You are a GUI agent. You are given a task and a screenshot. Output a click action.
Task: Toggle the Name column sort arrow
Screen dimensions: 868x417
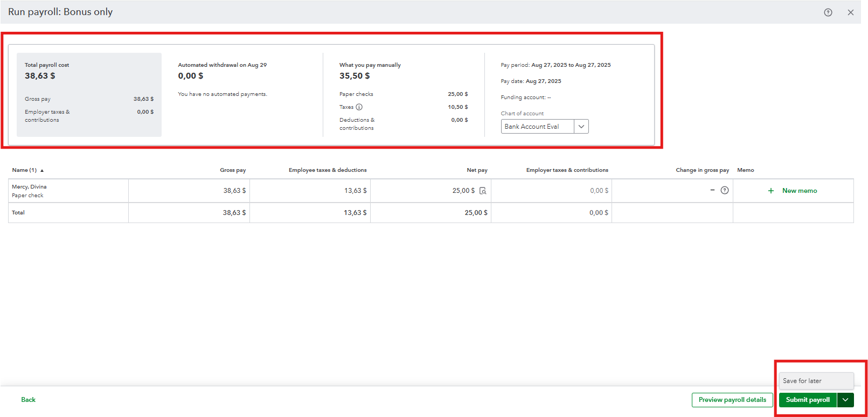point(42,170)
